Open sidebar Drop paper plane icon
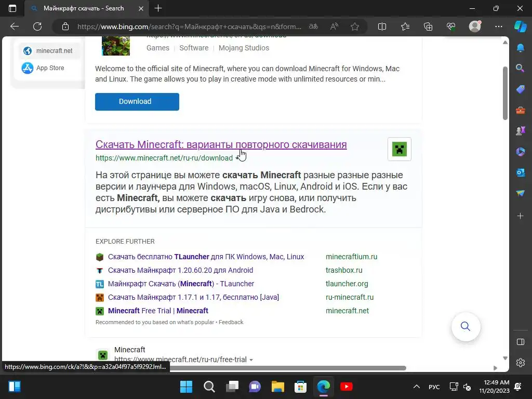Image resolution: width=532 pixels, height=399 pixels. click(x=521, y=193)
